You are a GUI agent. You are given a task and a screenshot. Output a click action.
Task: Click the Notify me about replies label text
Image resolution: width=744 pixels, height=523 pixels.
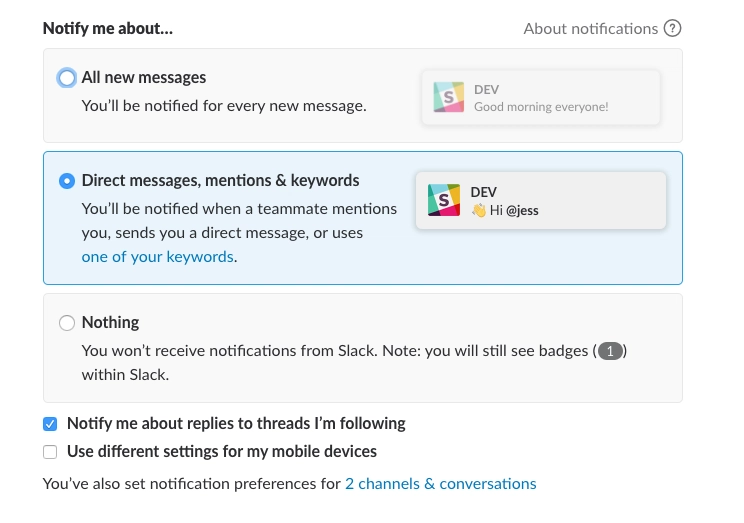point(236,423)
